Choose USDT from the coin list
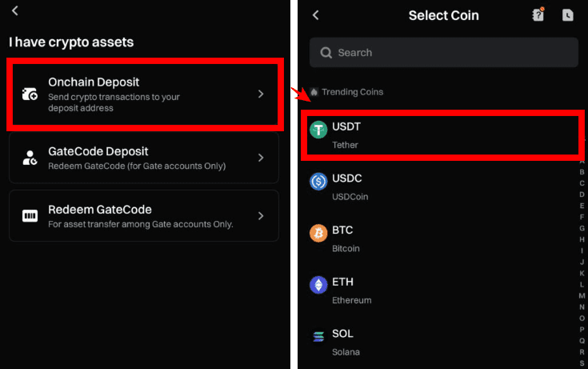Viewport: 588px width, 369px height. tap(443, 135)
